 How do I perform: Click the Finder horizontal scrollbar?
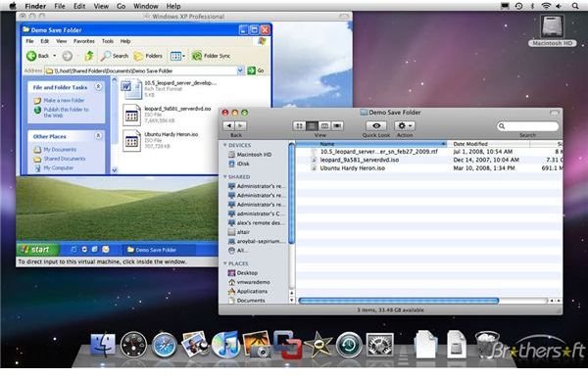398,301
